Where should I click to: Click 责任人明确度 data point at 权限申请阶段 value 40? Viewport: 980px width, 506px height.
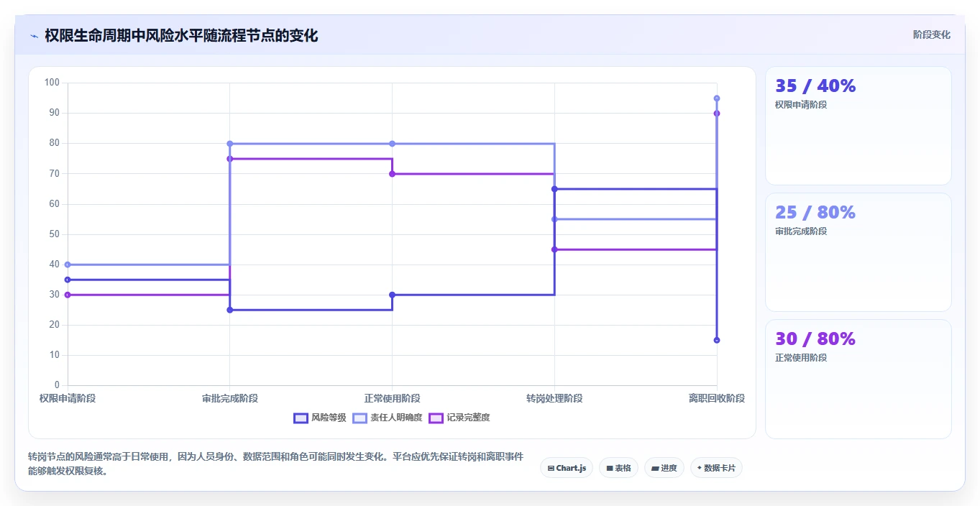click(x=68, y=264)
